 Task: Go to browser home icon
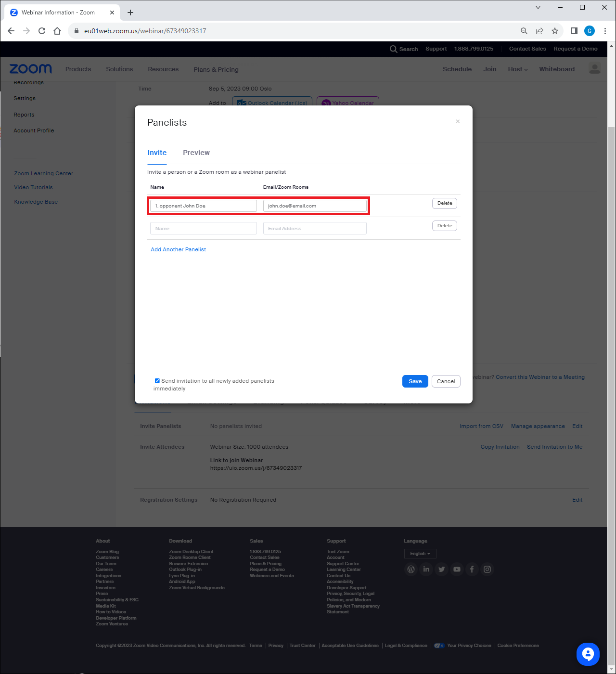click(x=57, y=31)
